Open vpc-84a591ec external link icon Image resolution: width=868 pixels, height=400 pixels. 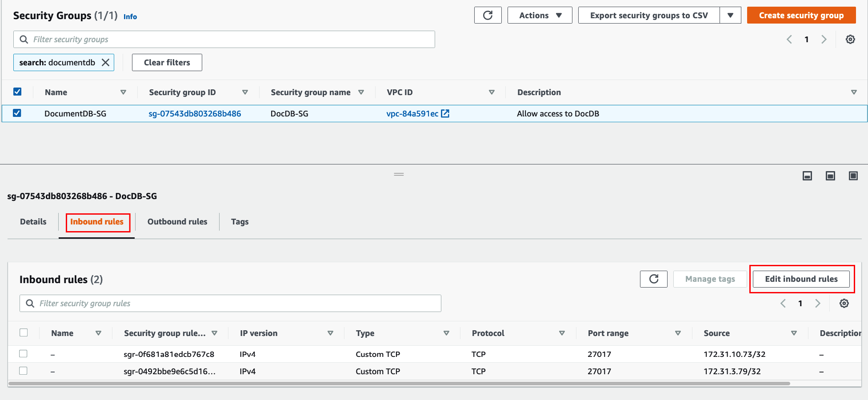(445, 114)
